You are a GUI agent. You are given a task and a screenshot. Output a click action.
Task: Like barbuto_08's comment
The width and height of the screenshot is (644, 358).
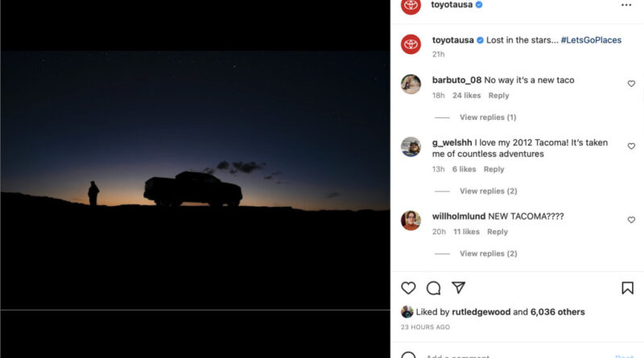coord(631,84)
